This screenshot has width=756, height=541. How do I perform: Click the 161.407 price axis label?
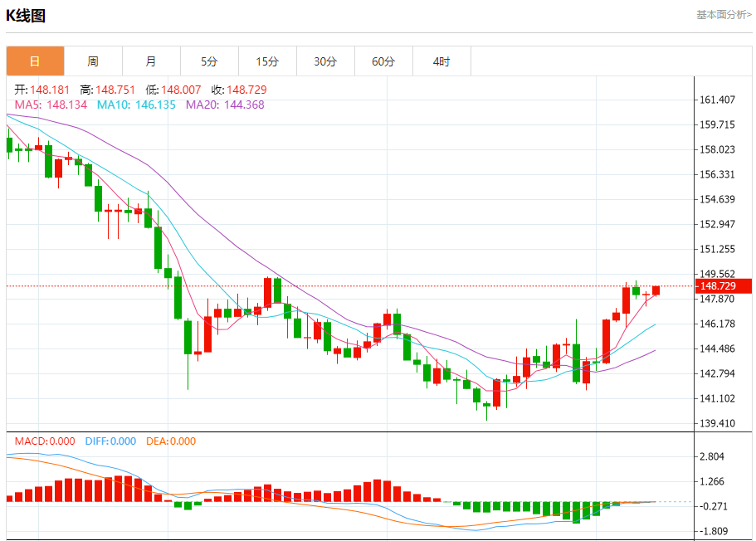[718, 100]
